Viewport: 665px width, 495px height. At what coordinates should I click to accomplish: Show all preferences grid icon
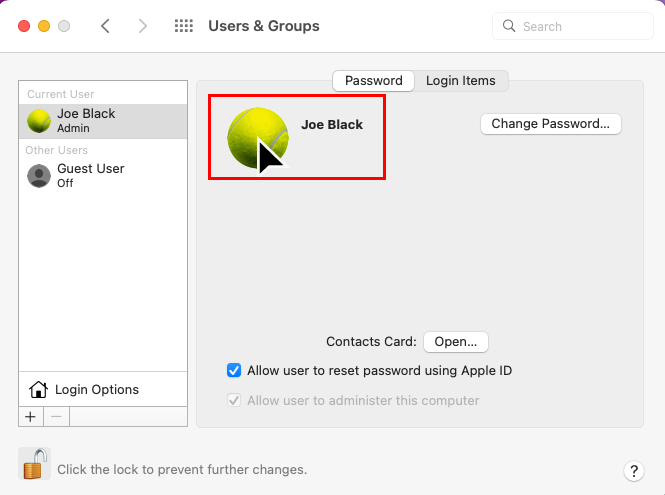click(x=184, y=26)
